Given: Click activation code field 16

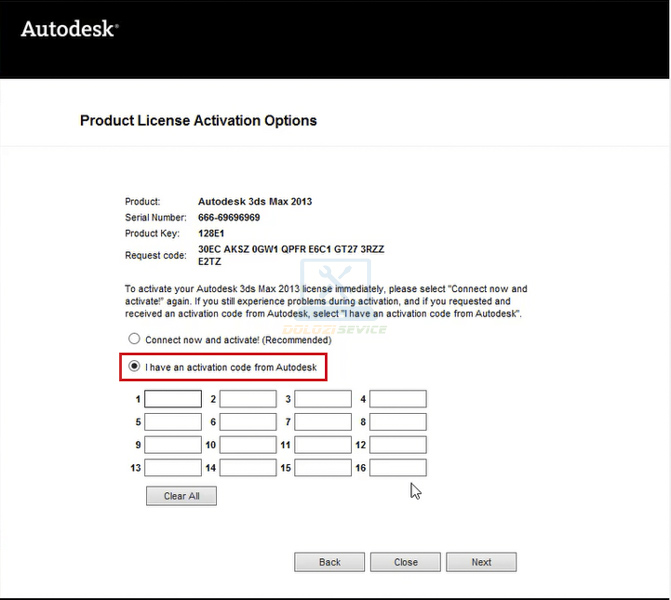Looking at the screenshot, I should [x=398, y=468].
